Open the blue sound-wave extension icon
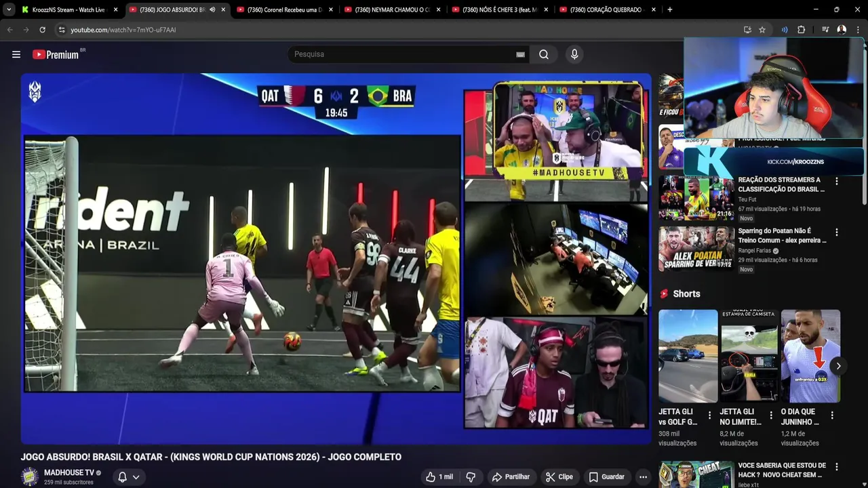The width and height of the screenshot is (868, 488). pos(785,30)
